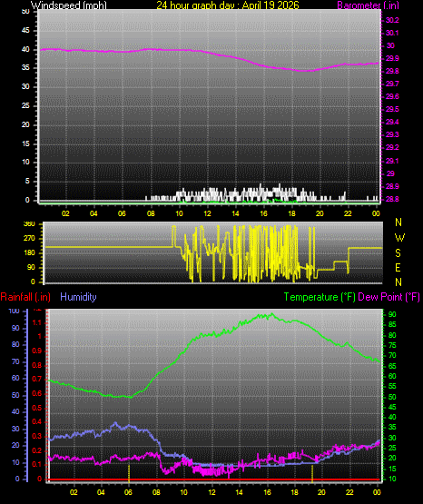Image resolution: width=423 pixels, height=504 pixels.
Task: Click the "Rainfall (.in)" legend label
Action: click(x=25, y=297)
